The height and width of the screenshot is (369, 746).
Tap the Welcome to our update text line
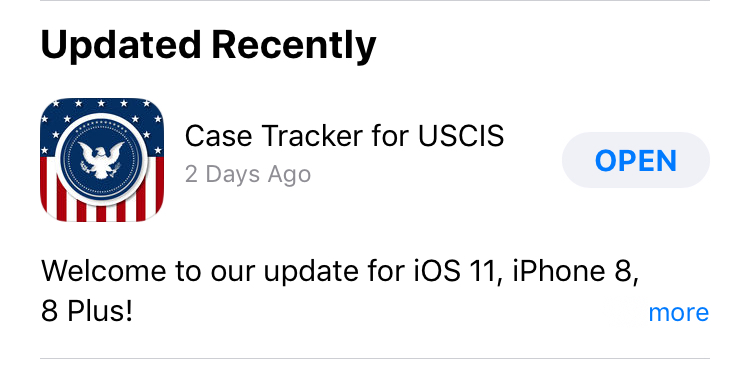point(340,271)
